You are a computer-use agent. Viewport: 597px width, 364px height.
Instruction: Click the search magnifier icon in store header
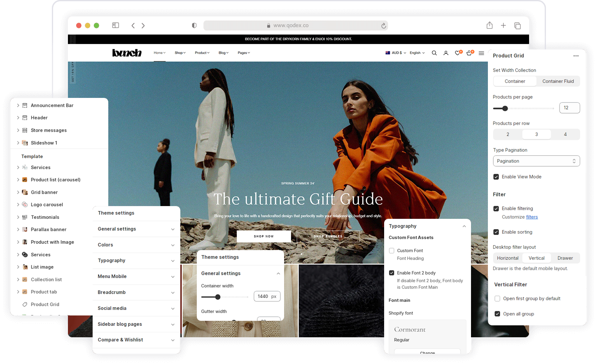(x=434, y=53)
